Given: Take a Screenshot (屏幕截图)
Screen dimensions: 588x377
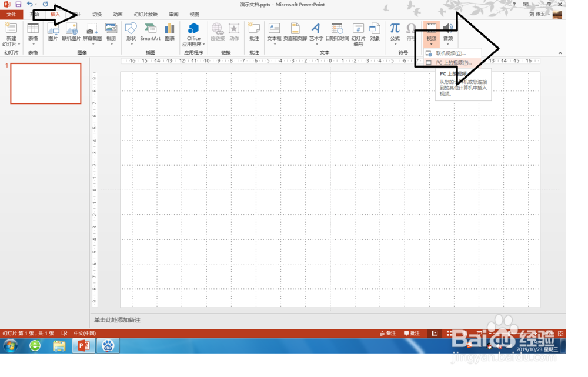Looking at the screenshot, I should point(92,33).
